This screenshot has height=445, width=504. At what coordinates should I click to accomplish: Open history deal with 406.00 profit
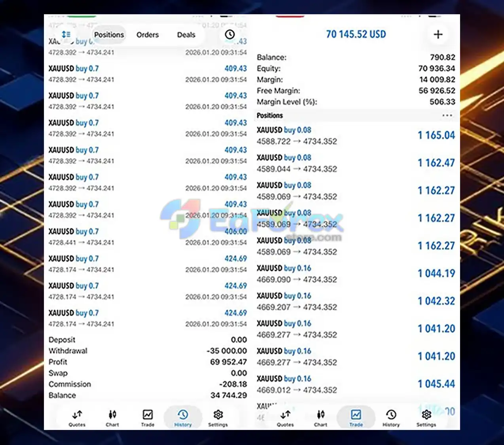[x=147, y=236]
